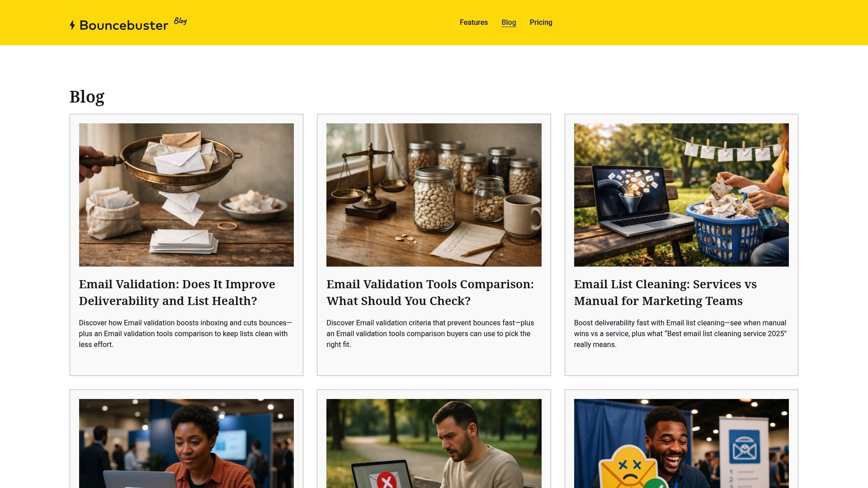Open the laptop and laundry basket image
The image size is (868, 488).
(x=681, y=195)
